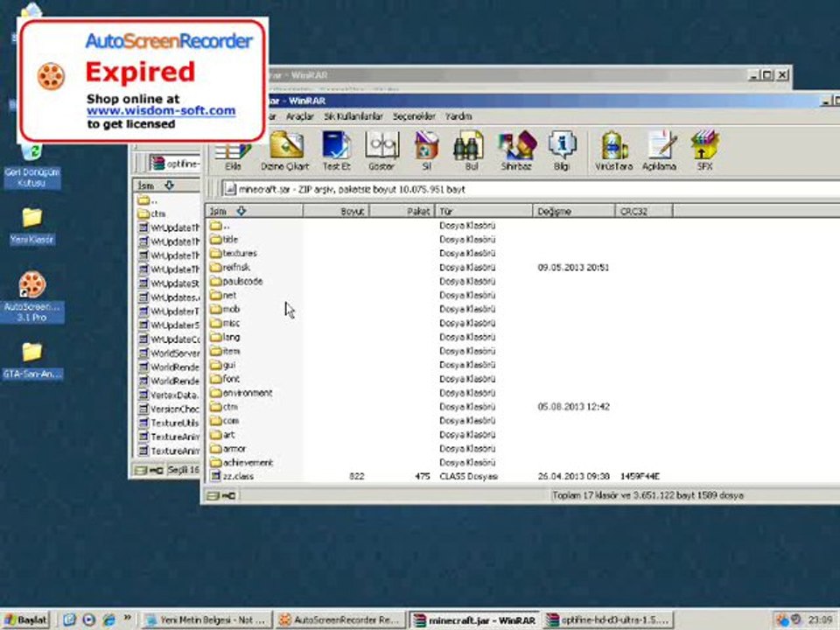Open Geri Dönüşüm Kutusu desktop icon
Viewport: 840px width, 630px height.
(31, 166)
